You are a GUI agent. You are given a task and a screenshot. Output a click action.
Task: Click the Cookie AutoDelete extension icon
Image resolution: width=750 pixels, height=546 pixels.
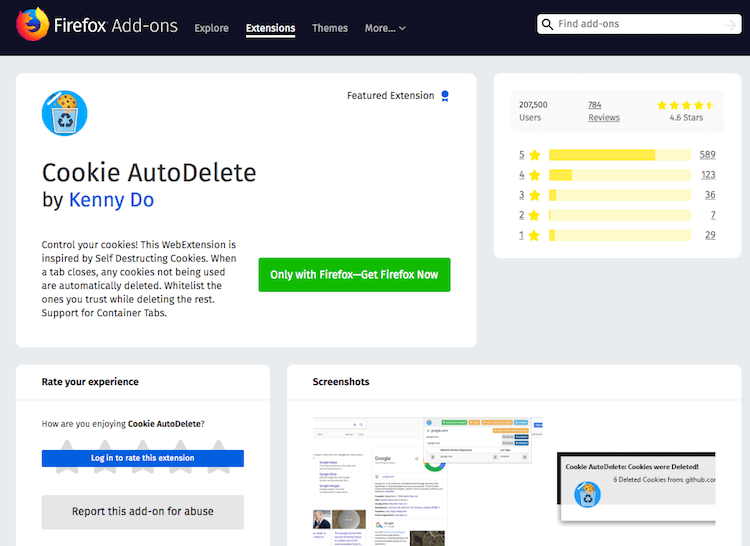click(65, 113)
